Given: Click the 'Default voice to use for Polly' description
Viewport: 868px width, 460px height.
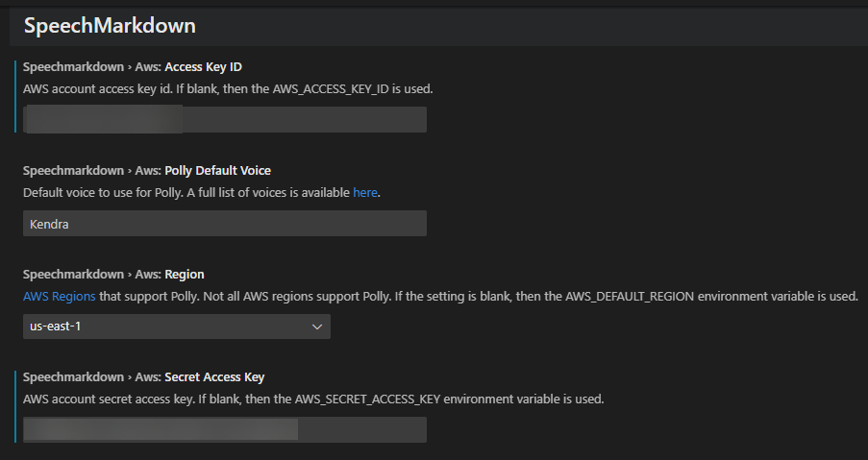Looking at the screenshot, I should pyautogui.click(x=202, y=192).
